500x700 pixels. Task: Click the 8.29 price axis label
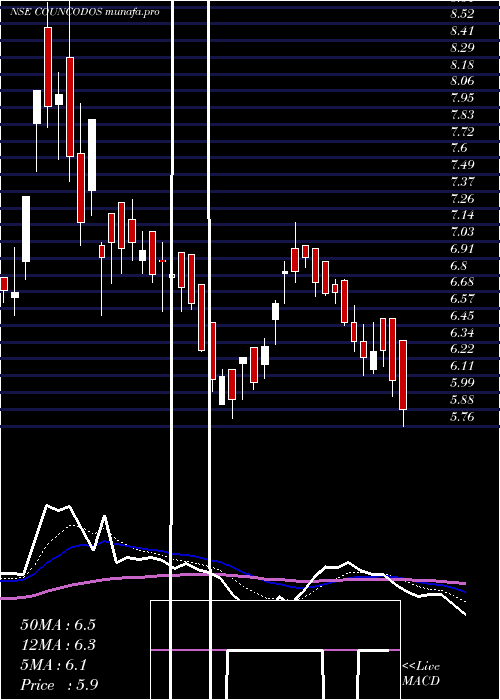click(x=462, y=48)
